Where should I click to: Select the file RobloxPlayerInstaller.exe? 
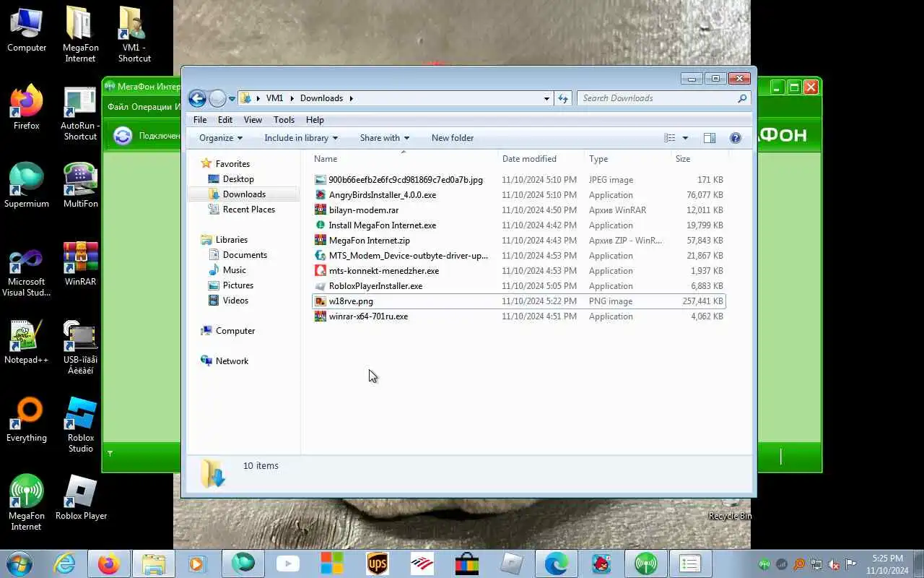[x=375, y=286]
